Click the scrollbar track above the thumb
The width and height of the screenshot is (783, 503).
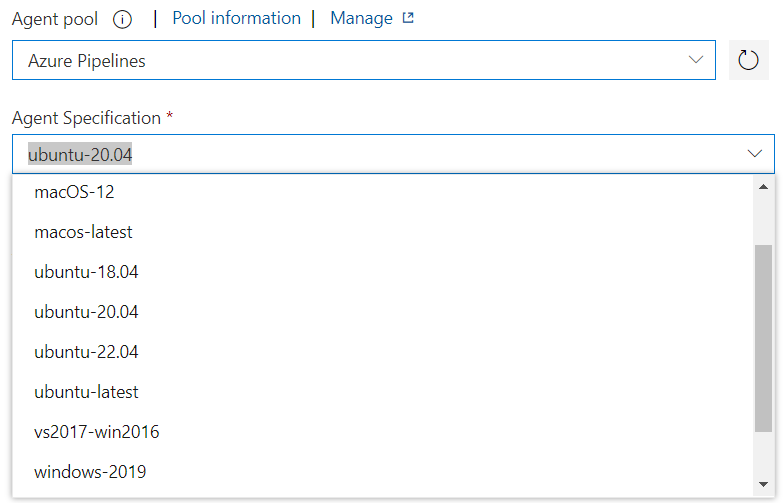[763, 220]
